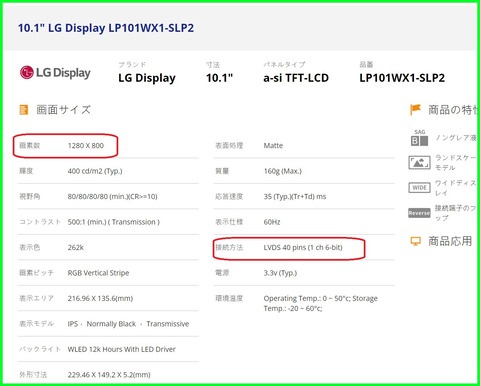This screenshot has width=480, height=386.
Task: Click the orange monitor product application icon
Action: 415,241
